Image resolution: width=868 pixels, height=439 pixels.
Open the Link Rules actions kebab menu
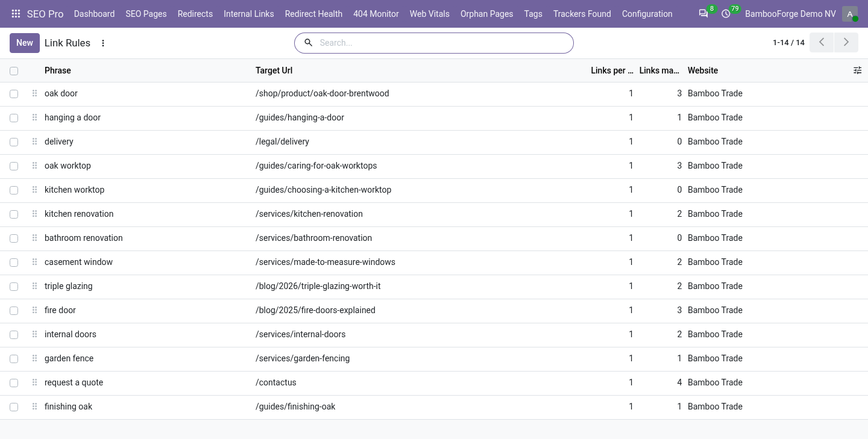click(x=103, y=43)
